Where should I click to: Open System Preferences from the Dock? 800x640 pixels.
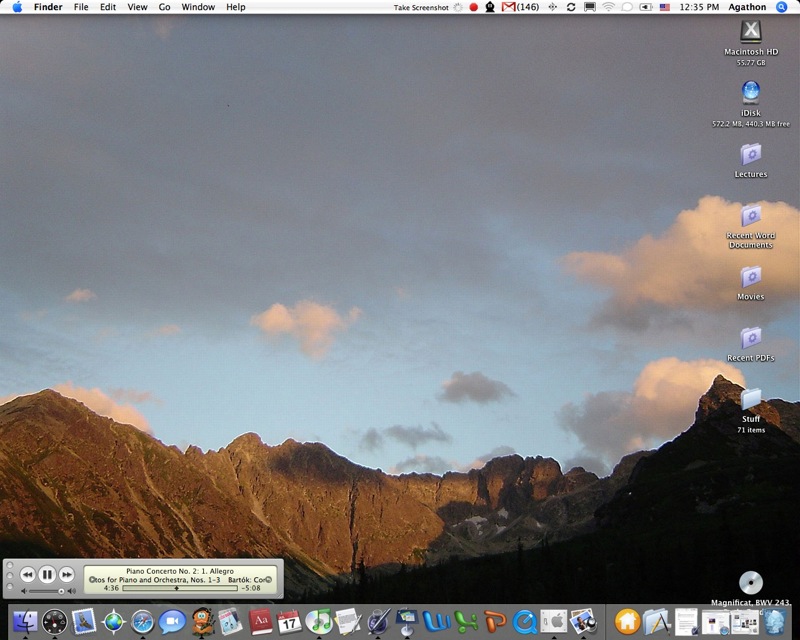point(553,621)
